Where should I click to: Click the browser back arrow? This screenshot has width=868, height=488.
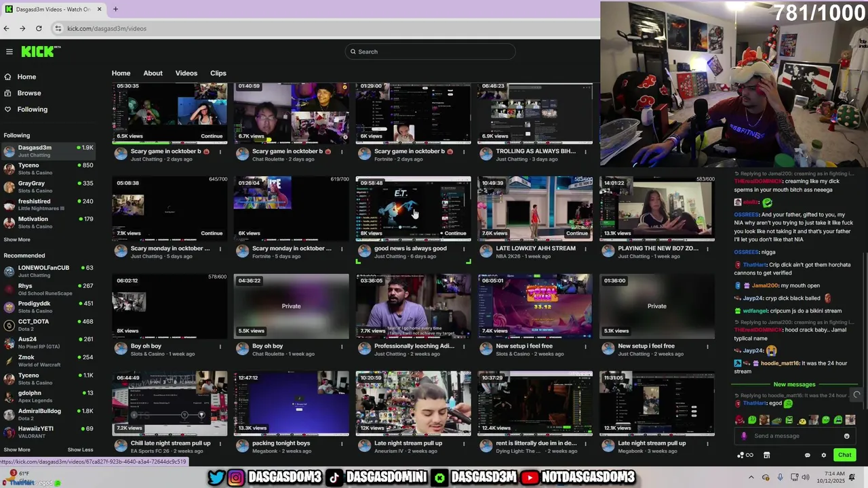[6, 28]
